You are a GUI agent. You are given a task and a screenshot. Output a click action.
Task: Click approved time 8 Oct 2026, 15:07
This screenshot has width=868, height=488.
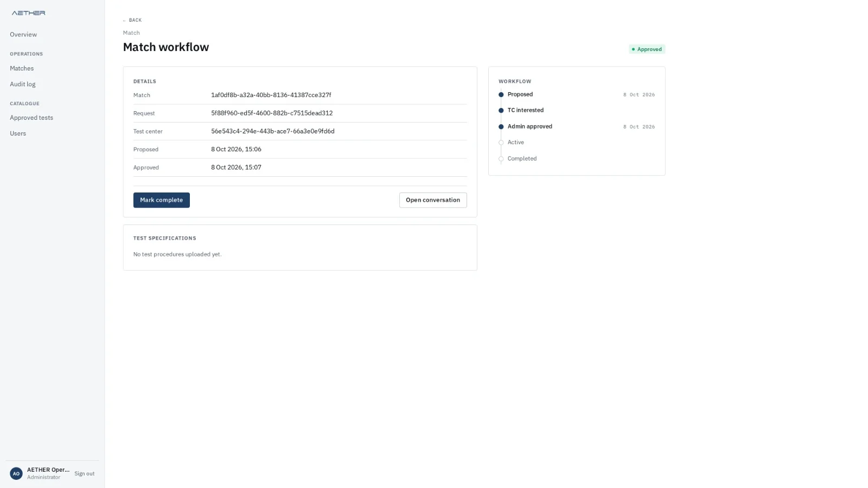236,168
